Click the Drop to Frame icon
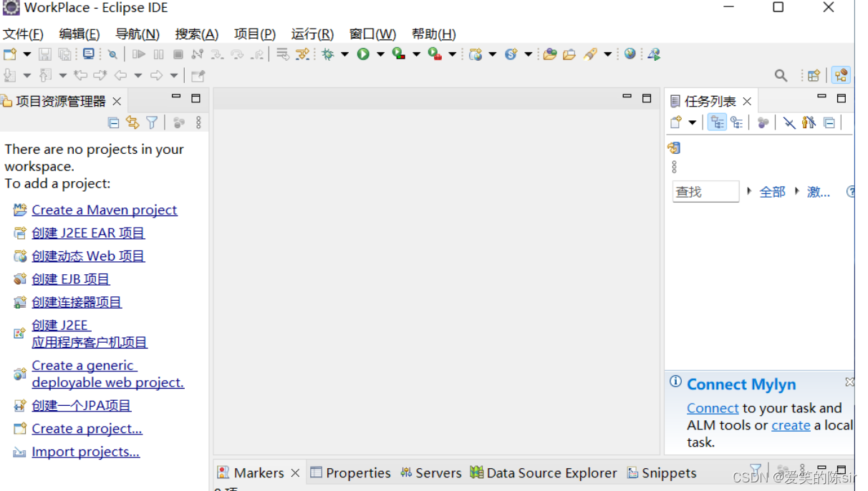Viewport: 868px width, 491px height. [282, 54]
